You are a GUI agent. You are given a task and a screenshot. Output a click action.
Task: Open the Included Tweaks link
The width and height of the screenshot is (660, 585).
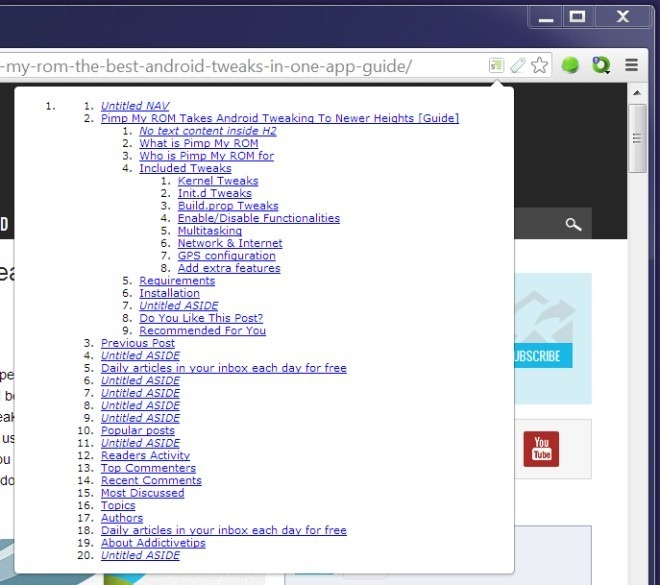point(185,168)
